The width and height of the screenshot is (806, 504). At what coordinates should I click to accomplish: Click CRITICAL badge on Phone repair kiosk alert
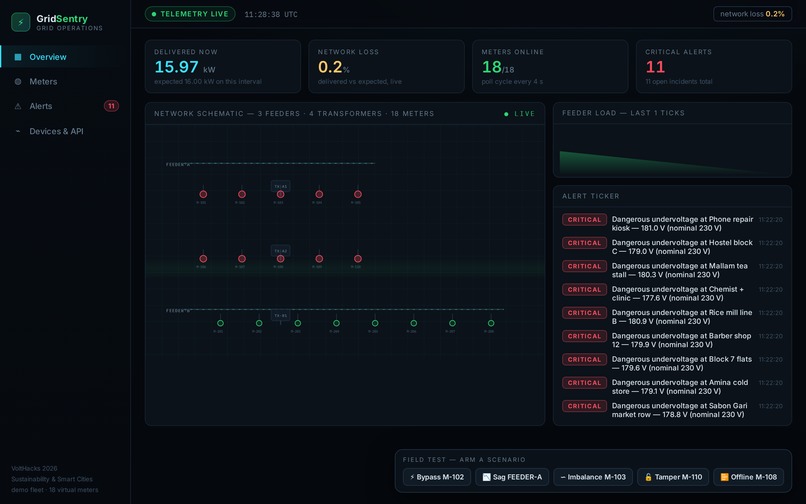[584, 220]
